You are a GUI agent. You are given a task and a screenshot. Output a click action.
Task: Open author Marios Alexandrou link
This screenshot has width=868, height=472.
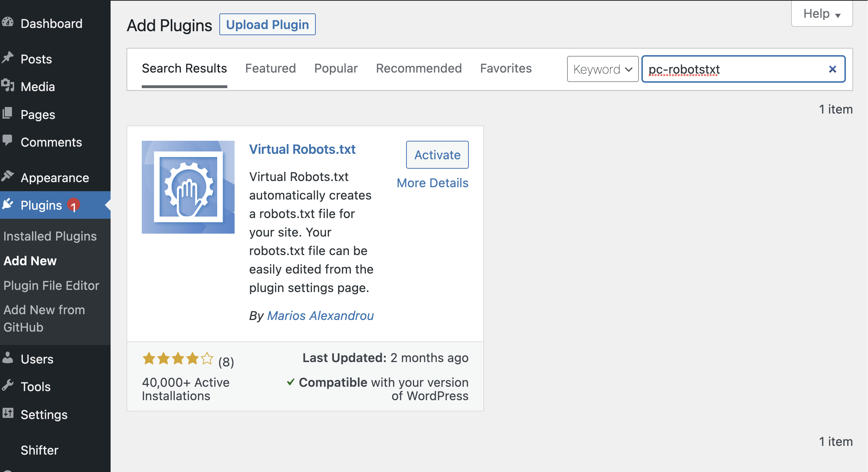pyautogui.click(x=321, y=316)
